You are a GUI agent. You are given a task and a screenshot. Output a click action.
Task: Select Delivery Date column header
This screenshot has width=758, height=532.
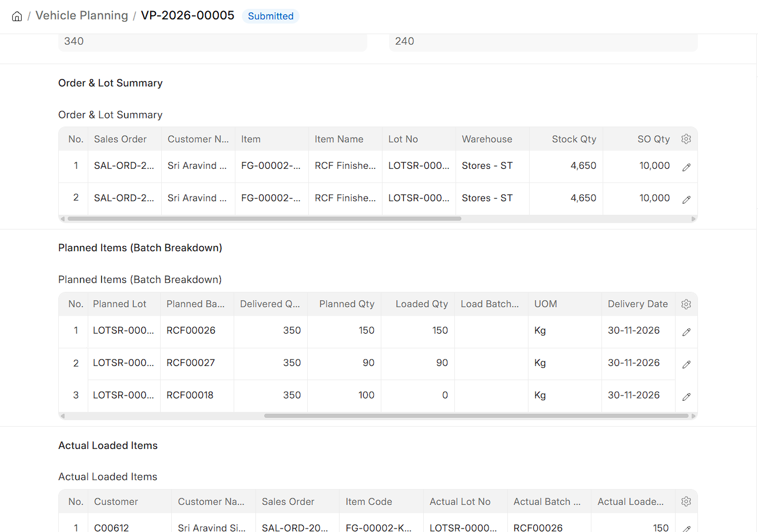click(638, 304)
